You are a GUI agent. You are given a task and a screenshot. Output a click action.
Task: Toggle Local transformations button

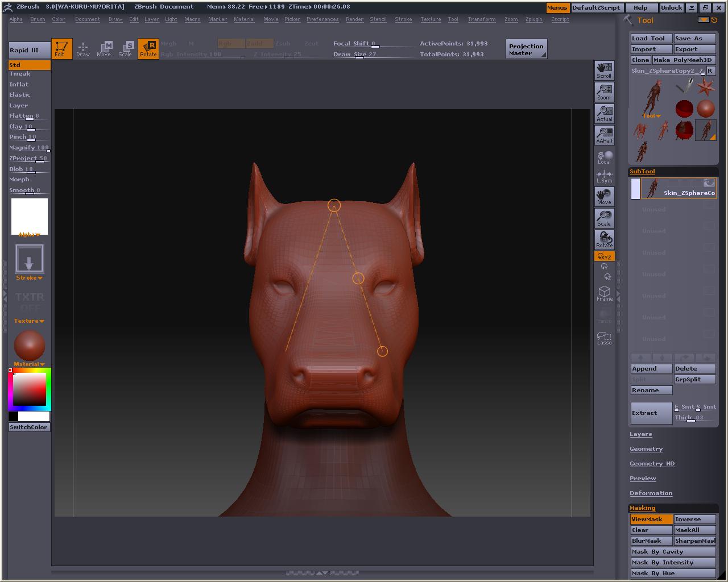click(x=604, y=157)
